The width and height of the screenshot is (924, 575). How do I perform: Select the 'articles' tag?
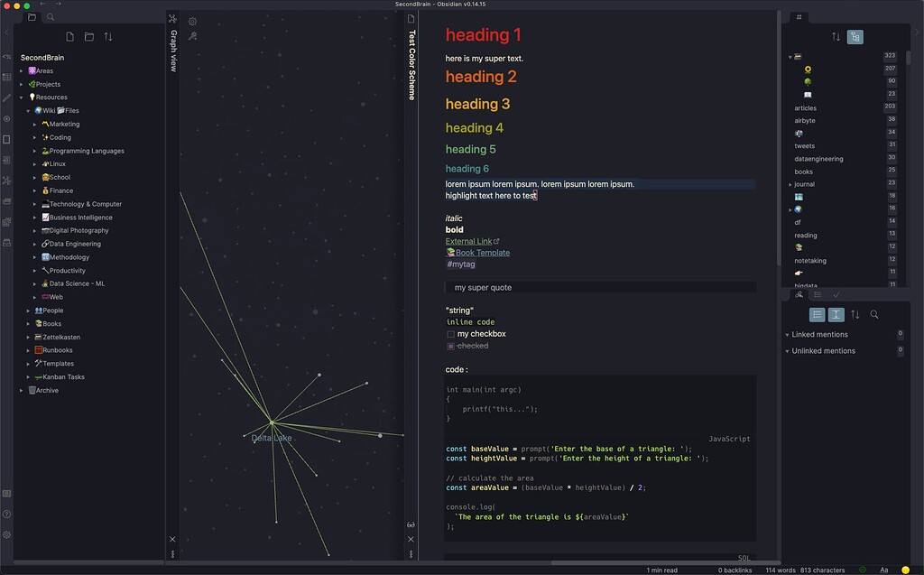805,108
